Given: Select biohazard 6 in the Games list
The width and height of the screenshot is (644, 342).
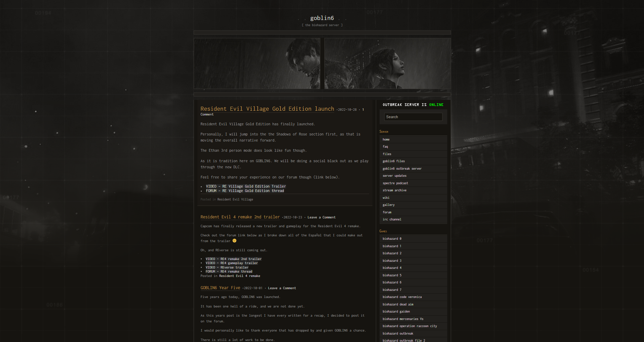Looking at the screenshot, I should (413, 282).
